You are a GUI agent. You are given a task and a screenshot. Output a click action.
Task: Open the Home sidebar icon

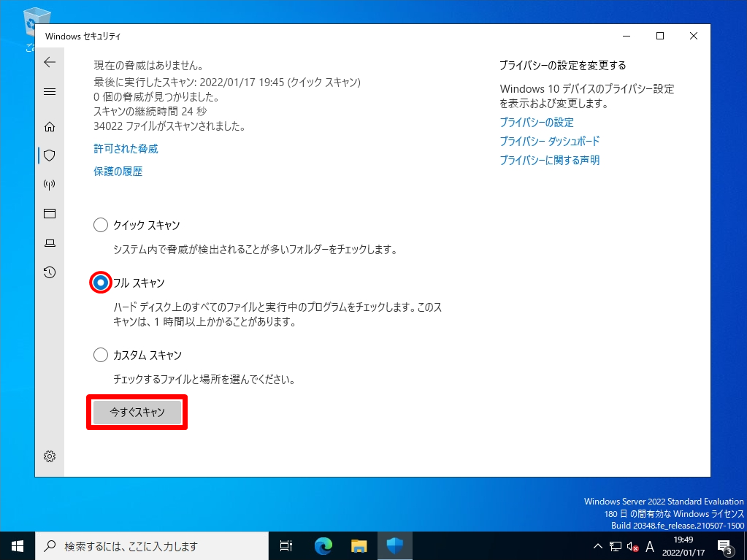point(50,126)
